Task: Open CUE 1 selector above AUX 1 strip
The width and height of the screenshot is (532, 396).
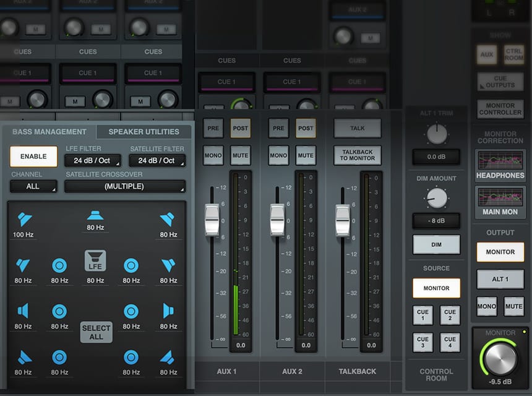Action: 226,82
